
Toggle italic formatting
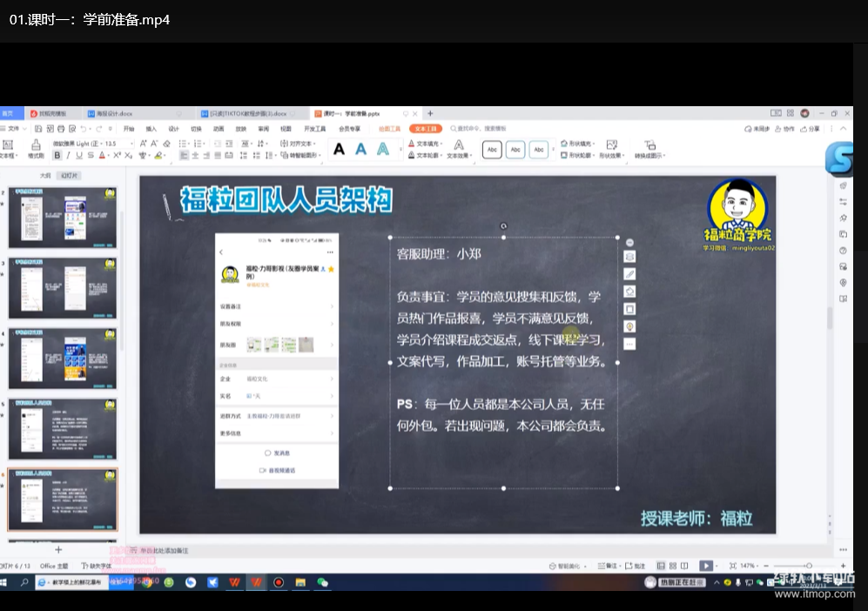[x=69, y=156]
